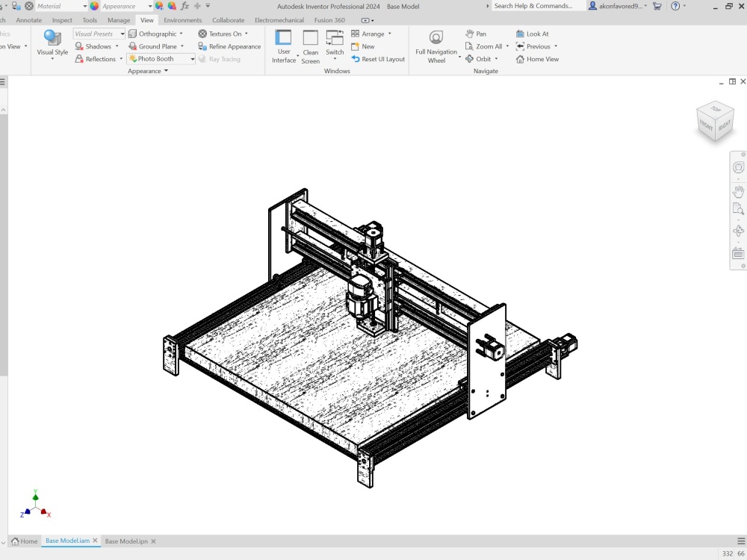
Task: Click Reset UI Layout
Action: [x=378, y=59]
